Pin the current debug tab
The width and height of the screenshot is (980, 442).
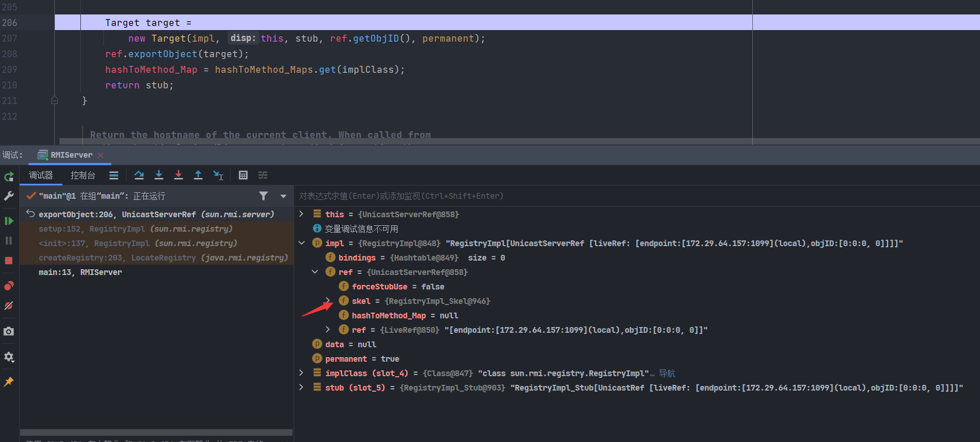tap(9, 382)
